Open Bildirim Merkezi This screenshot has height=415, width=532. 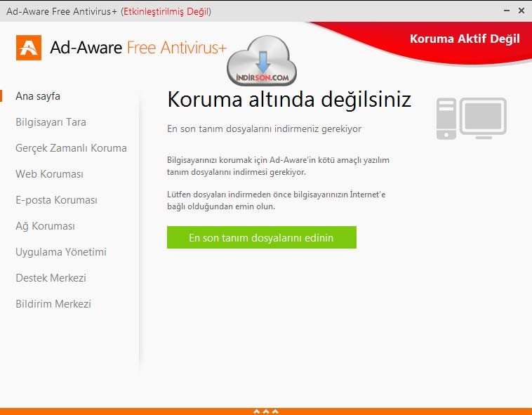(x=53, y=303)
